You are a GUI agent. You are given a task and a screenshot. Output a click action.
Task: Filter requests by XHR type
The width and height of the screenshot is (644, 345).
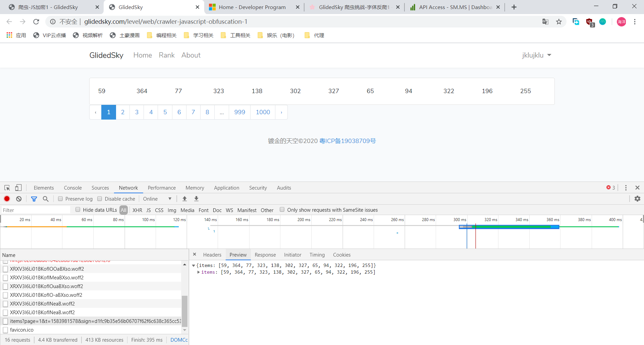137,210
